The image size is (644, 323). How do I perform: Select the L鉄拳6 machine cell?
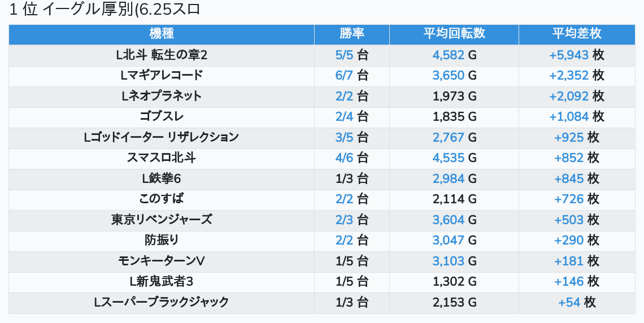point(162,178)
